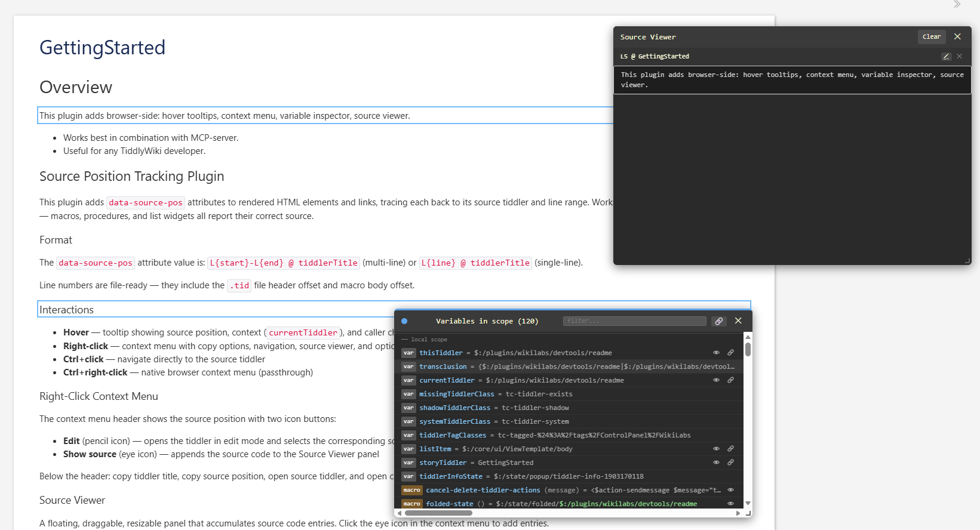Click the pencil edit icon for L5 @ GettingStarted
The width and height of the screenshot is (980, 530).
click(946, 57)
